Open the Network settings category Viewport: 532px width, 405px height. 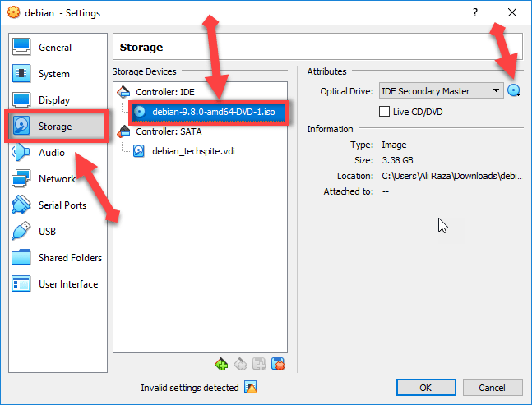click(57, 179)
